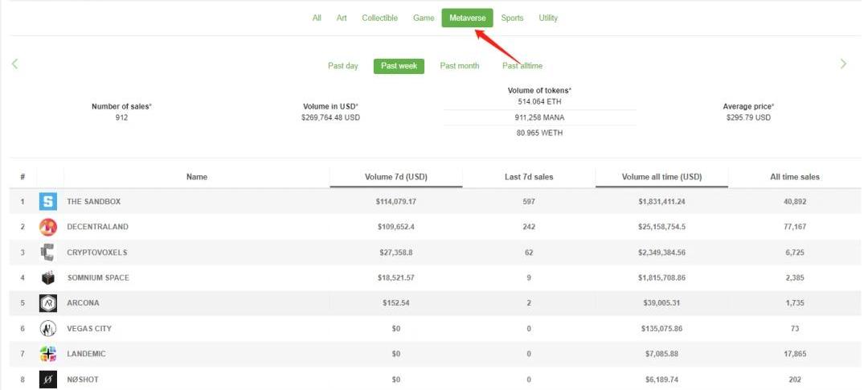Sort by Volume all time (USD) column

661,177
